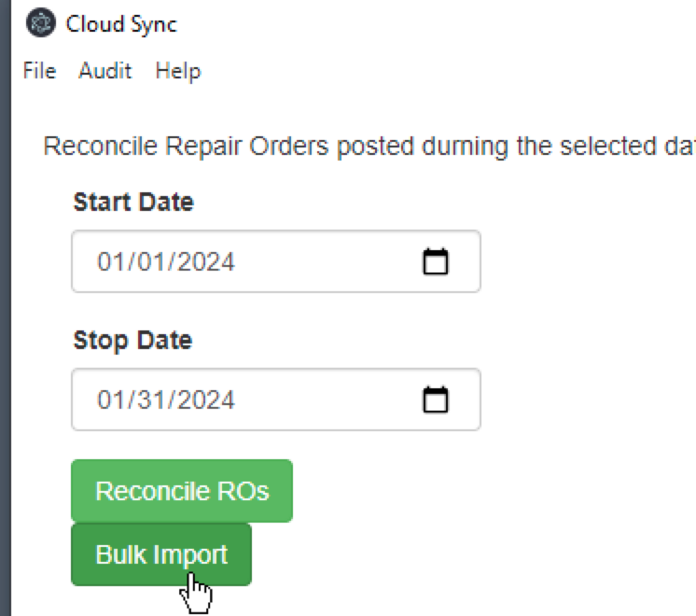The height and width of the screenshot is (616, 696).
Task: Select the month segment in Stop Date
Action: 110,399
